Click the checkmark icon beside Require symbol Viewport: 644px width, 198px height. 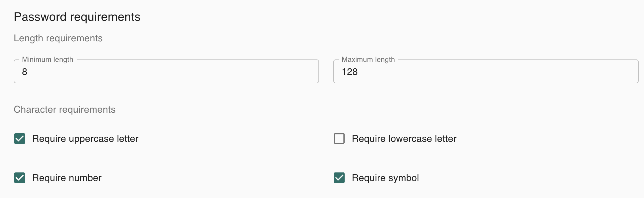click(x=339, y=178)
